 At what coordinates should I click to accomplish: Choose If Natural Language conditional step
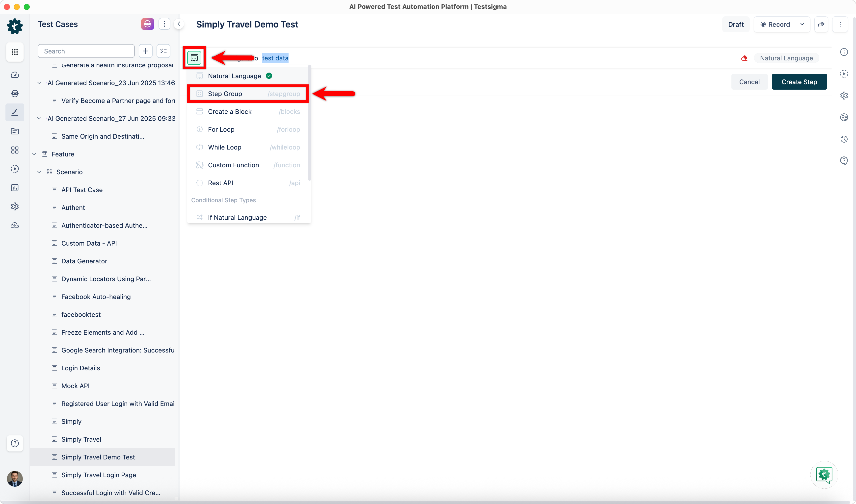click(x=248, y=217)
